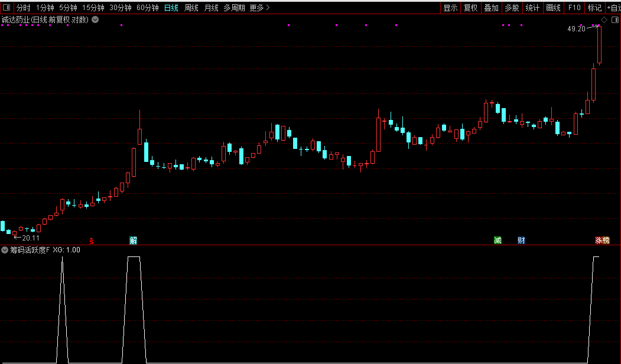This screenshot has height=364, width=621.
Task: Switch to 分时 view
Action: [x=24, y=8]
